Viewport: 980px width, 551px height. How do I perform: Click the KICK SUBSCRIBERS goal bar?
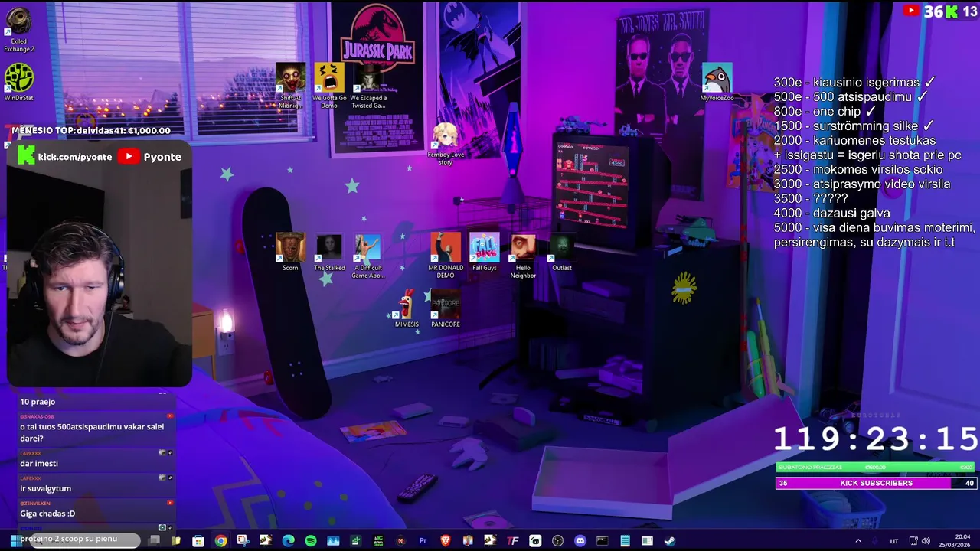point(876,483)
